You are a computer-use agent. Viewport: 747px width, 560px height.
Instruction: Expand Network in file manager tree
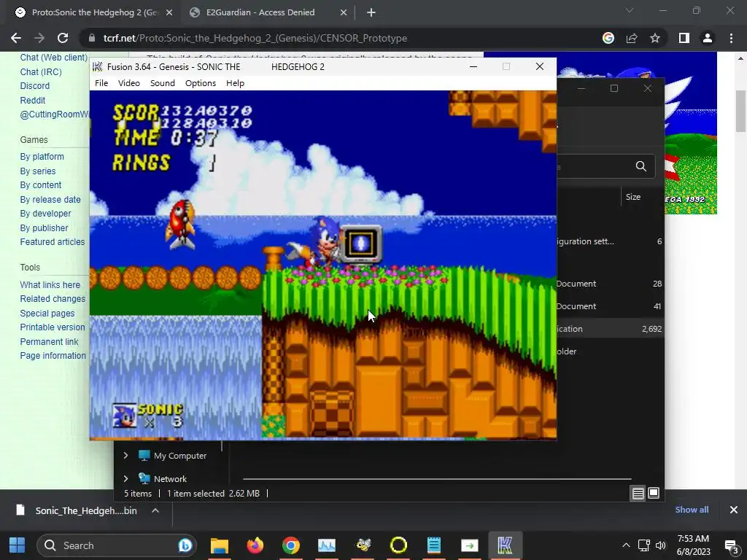pos(125,478)
